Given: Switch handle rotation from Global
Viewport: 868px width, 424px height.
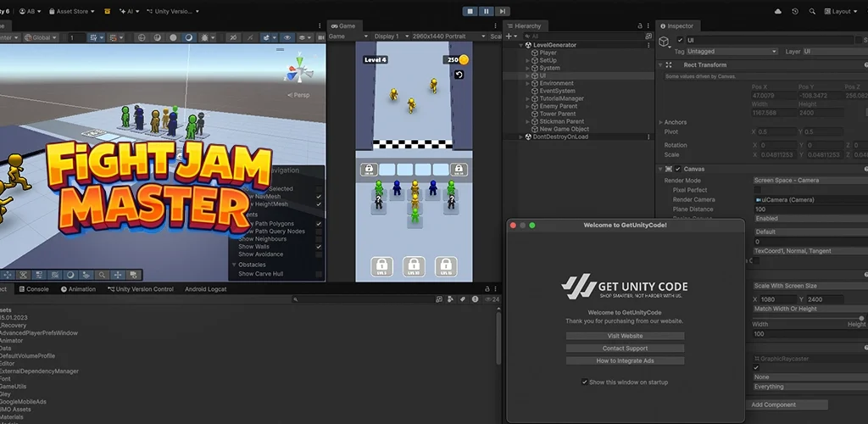Looking at the screenshot, I should pyautogui.click(x=42, y=37).
